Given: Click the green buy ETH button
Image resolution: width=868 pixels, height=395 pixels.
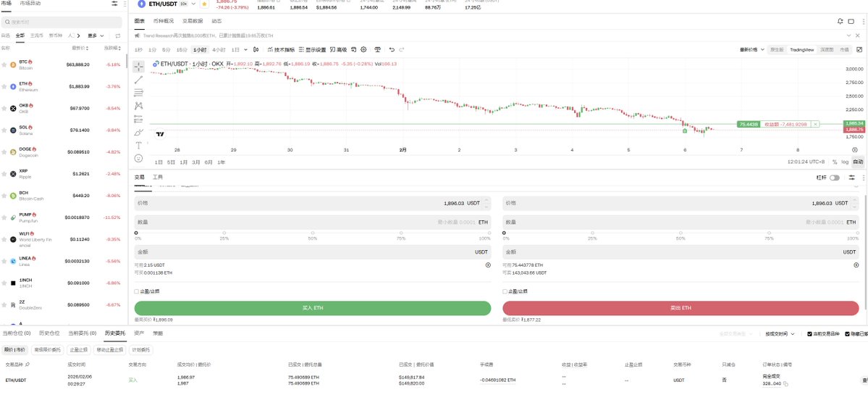Looking at the screenshot, I should [312, 308].
